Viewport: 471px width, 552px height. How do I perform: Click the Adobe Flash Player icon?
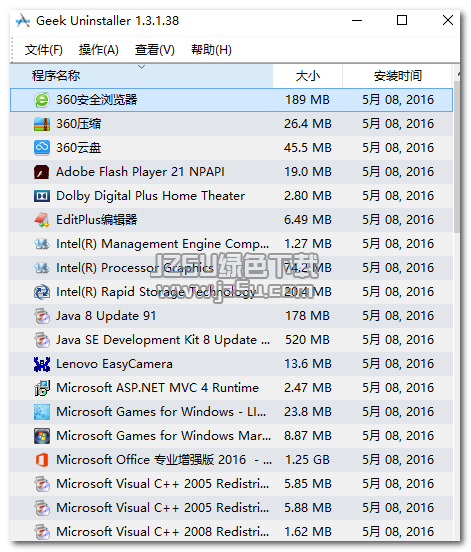pos(42,172)
